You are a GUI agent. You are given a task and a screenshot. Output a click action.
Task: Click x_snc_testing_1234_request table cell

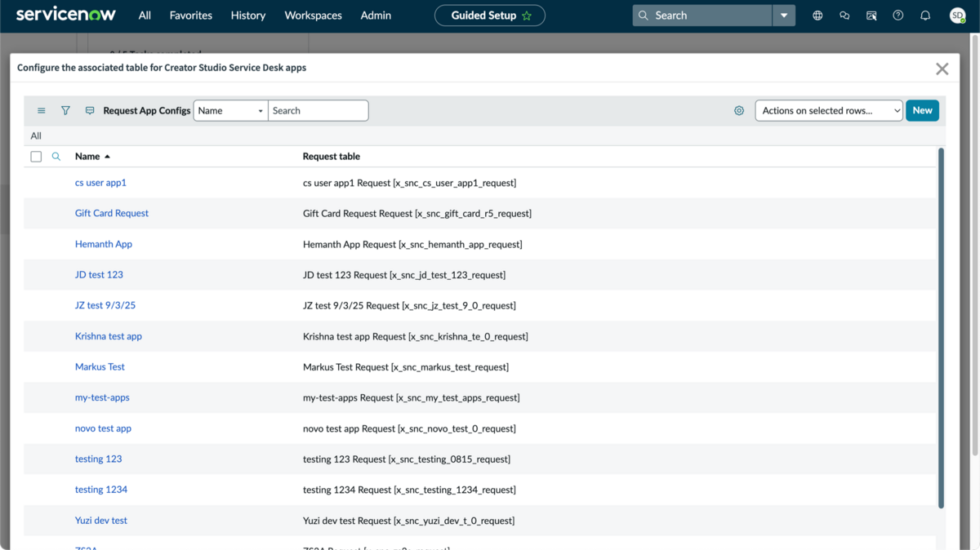click(409, 490)
